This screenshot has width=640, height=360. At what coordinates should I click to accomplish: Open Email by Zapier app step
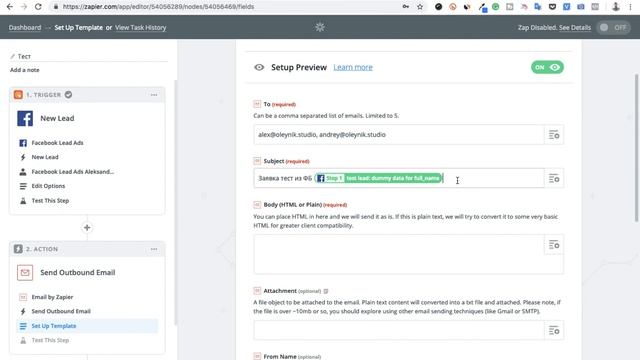[x=52, y=297]
